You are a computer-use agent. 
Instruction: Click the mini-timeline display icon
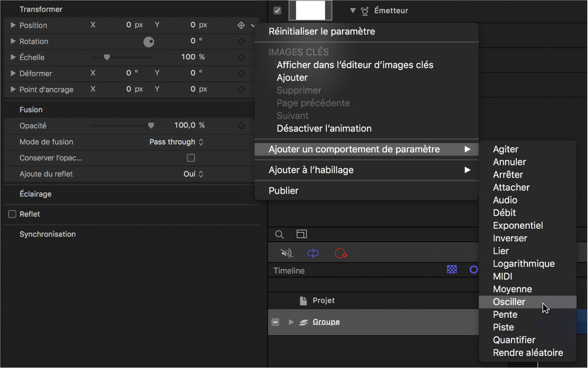[301, 234]
